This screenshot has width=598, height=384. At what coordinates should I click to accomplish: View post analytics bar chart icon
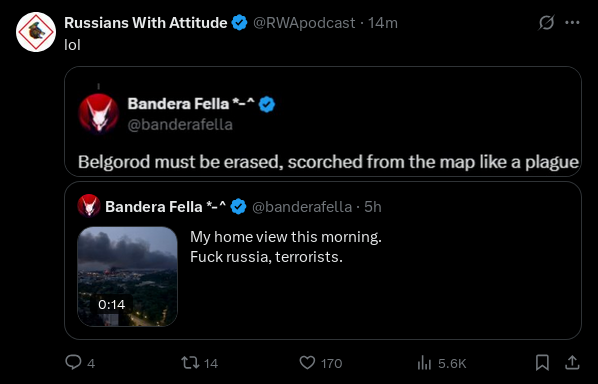coord(424,363)
